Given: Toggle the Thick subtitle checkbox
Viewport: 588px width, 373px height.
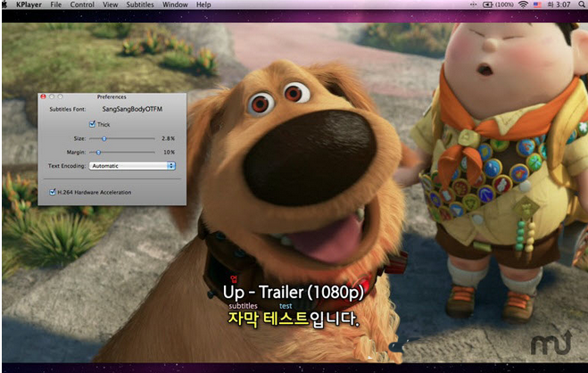Looking at the screenshot, I should click(x=92, y=124).
